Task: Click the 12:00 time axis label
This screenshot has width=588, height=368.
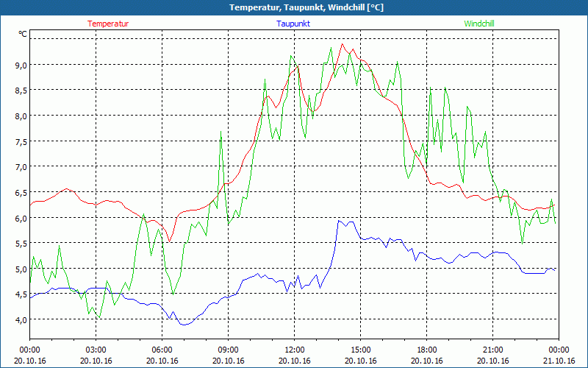Action: 295,350
